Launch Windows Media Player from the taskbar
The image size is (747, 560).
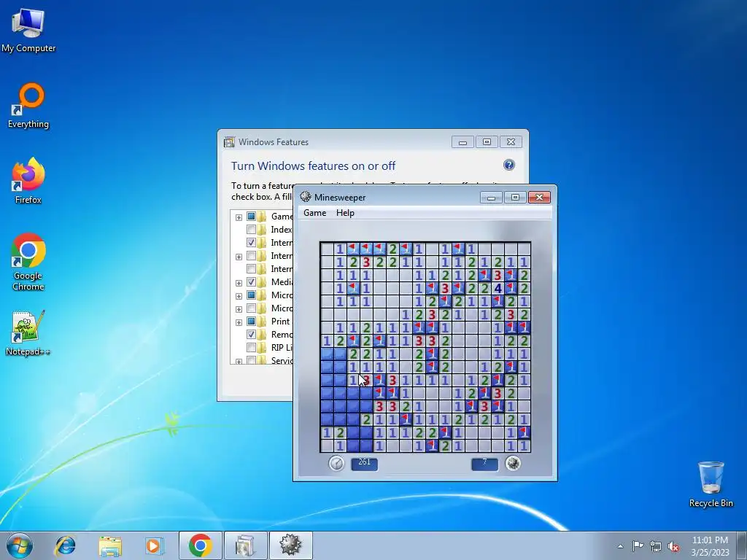(154, 545)
